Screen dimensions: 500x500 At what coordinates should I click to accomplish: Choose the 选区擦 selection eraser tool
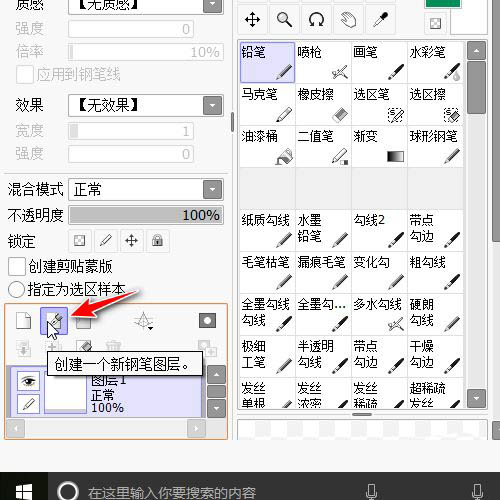[435, 105]
